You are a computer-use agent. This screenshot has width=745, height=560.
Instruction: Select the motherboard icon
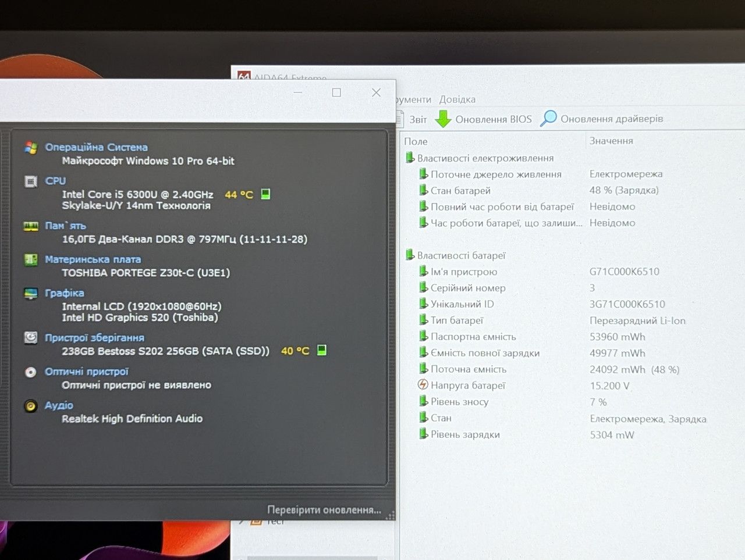click(31, 259)
